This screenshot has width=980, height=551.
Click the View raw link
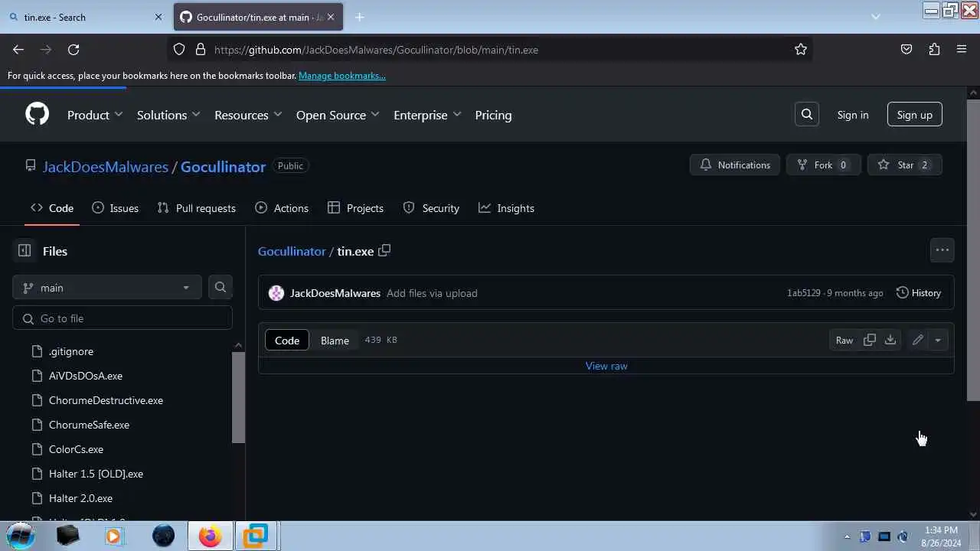pos(606,366)
